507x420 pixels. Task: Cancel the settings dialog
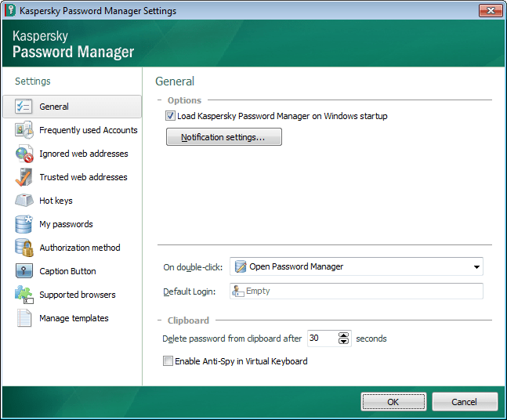pos(464,402)
